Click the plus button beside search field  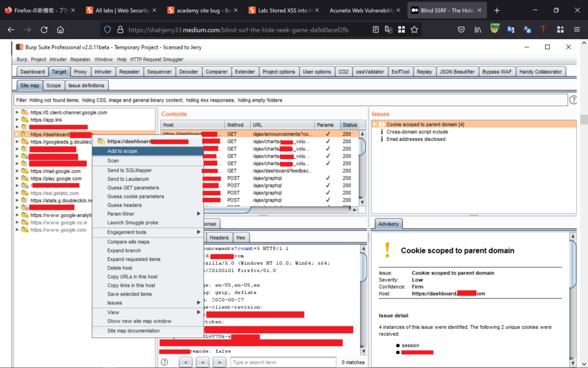point(202,362)
